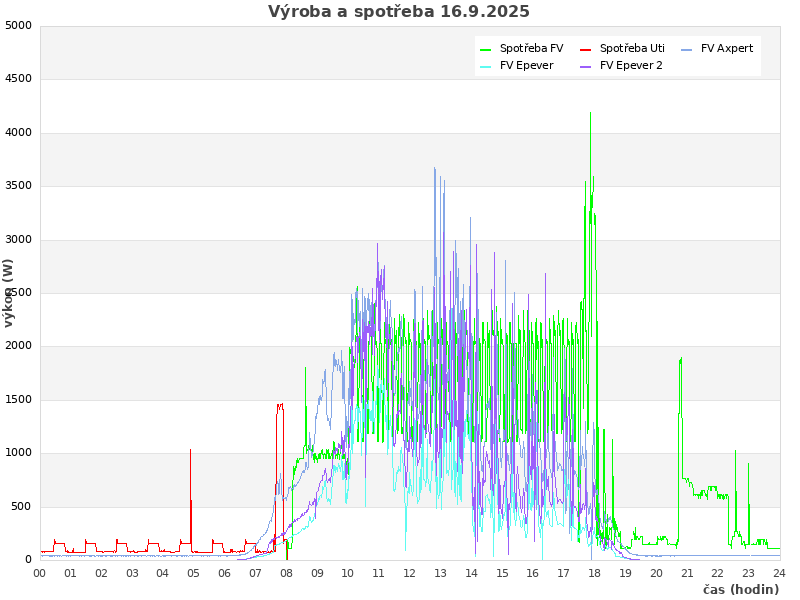
Task: Click the green Spotřeba FV legend swatch
Action: point(486,49)
